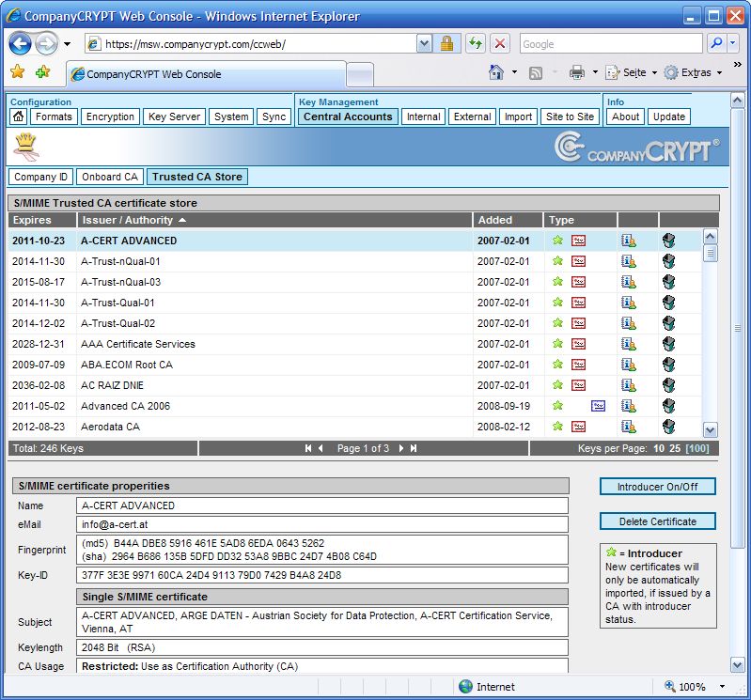Image resolution: width=751 pixels, height=700 pixels.
Task: Toggle introducer star for Aerodata CA
Action: tap(557, 426)
